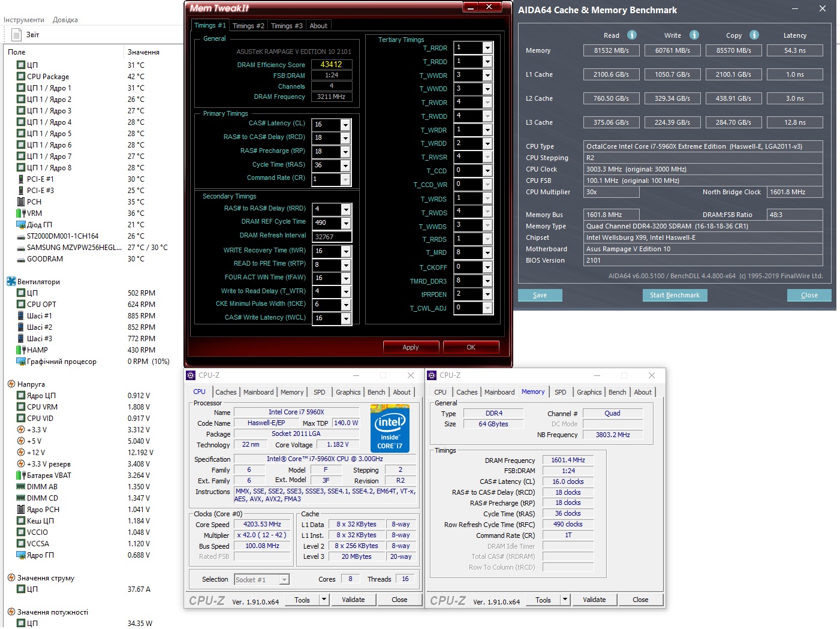Click the icon beside the +5 V row
This screenshot has width=840, height=629.
21,441
